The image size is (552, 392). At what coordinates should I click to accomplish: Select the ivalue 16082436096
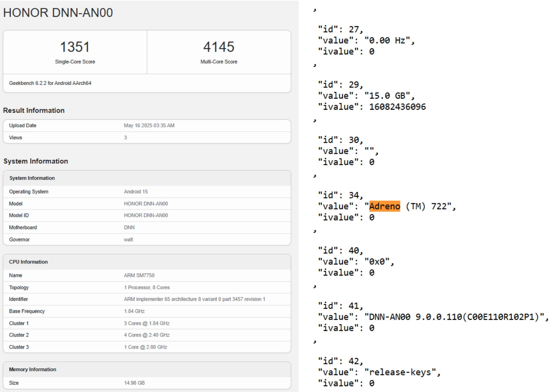point(398,107)
